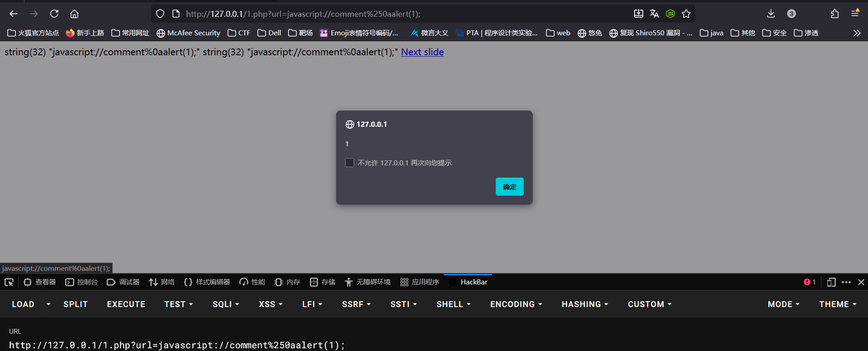Screen dimensions: 868x351
Task: Switch to the 网络 network tab
Action: coord(162,282)
